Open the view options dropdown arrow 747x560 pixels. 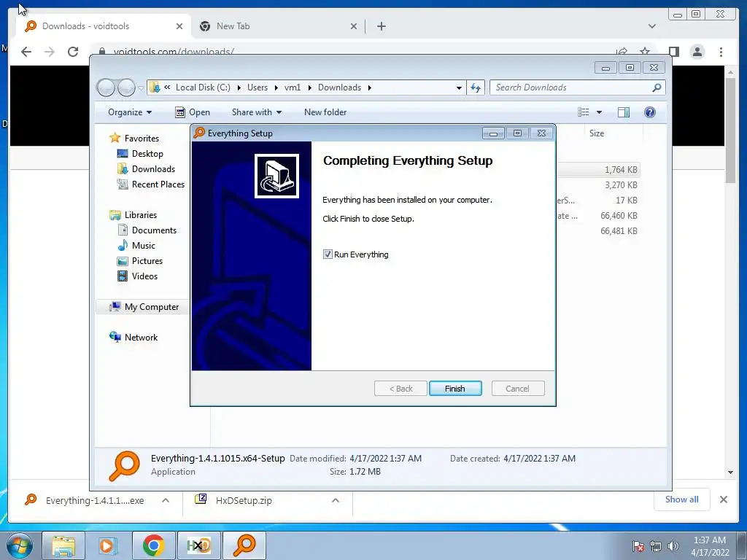(x=600, y=112)
